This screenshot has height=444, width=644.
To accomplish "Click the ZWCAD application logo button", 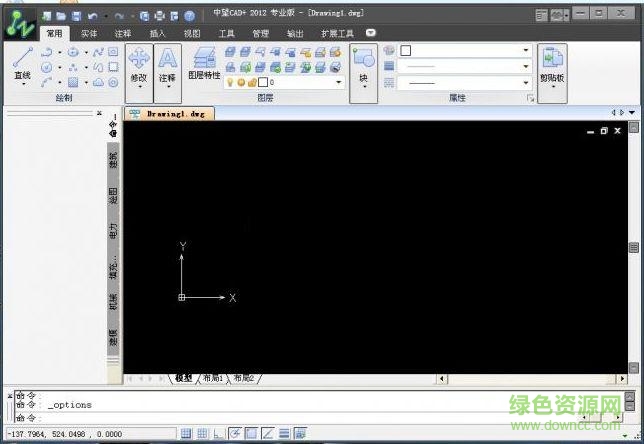I will click(20, 24).
